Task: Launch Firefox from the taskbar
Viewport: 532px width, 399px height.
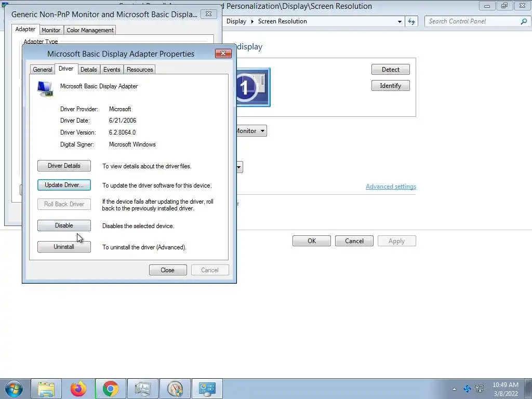Action: click(78, 389)
